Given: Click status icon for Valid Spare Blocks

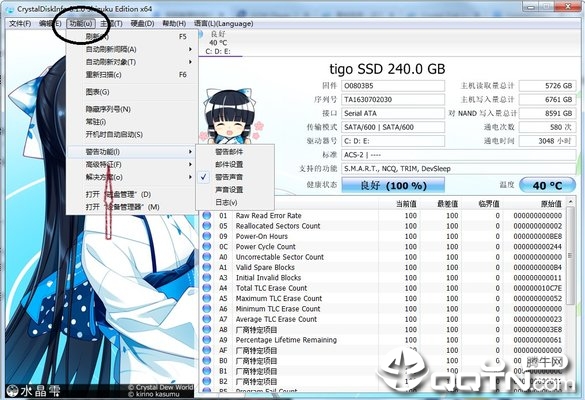Looking at the screenshot, I should (x=207, y=267).
